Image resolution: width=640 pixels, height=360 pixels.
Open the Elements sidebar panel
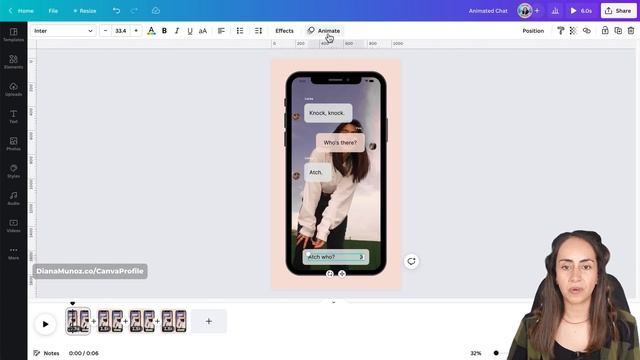click(13, 62)
